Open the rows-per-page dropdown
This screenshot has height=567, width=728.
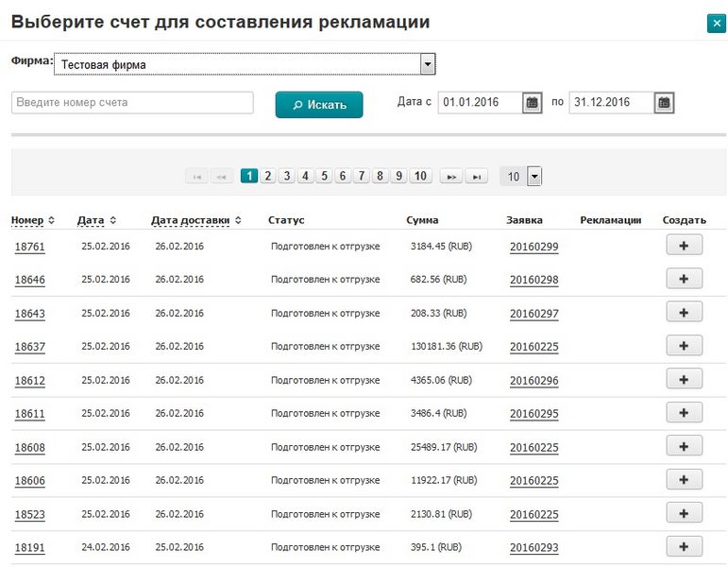[534, 176]
